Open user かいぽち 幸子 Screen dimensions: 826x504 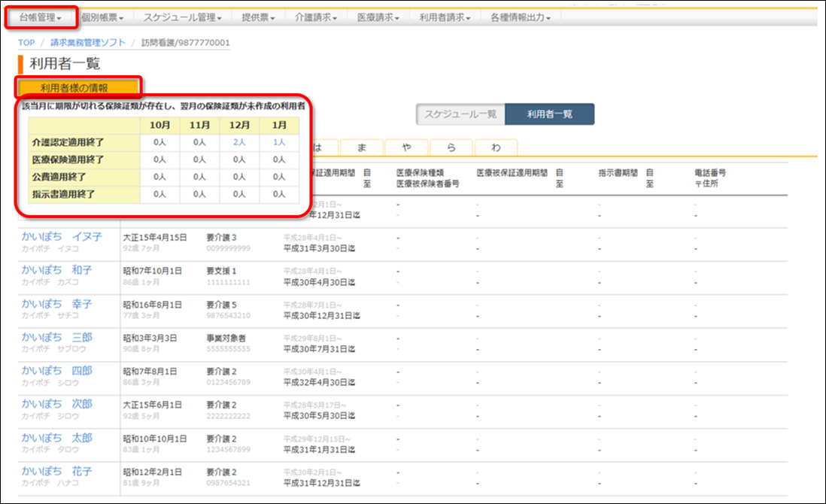click(x=56, y=304)
